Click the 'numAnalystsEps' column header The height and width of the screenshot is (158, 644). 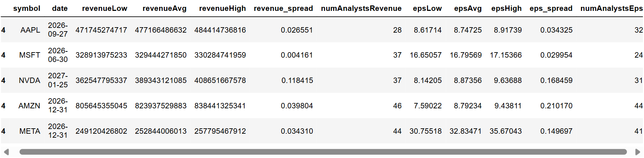click(612, 8)
